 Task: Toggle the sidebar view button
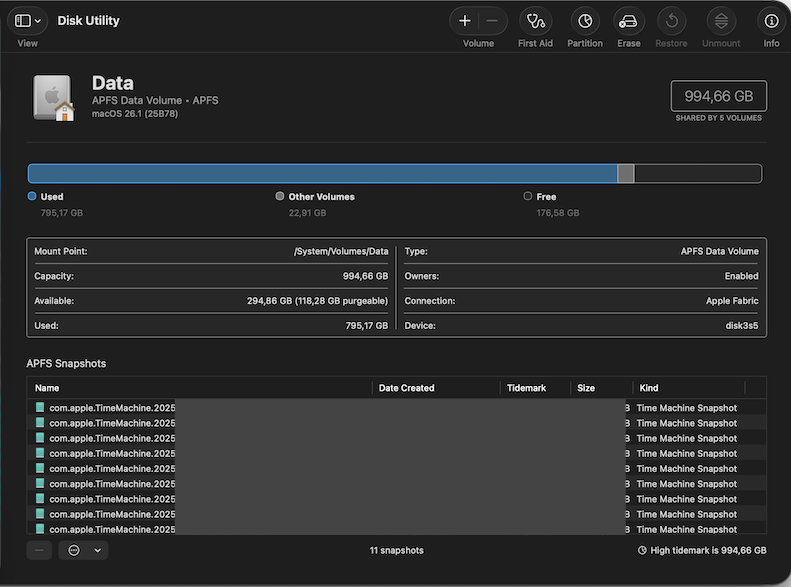click(x=22, y=21)
